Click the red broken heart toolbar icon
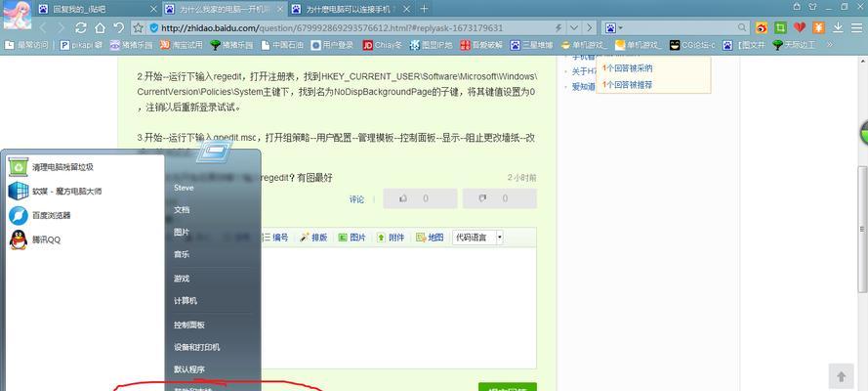 800,27
